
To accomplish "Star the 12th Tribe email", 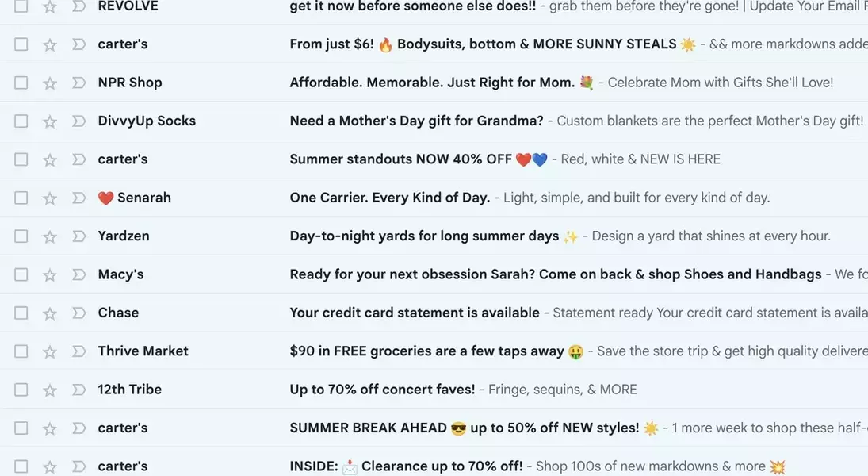I will [50, 390].
